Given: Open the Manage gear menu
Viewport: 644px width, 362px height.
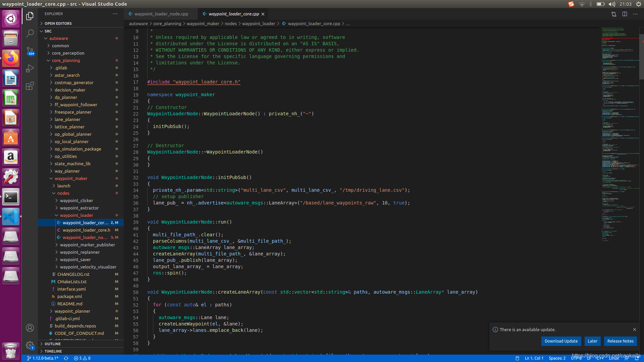Looking at the screenshot, I should pyautogui.click(x=30, y=345).
